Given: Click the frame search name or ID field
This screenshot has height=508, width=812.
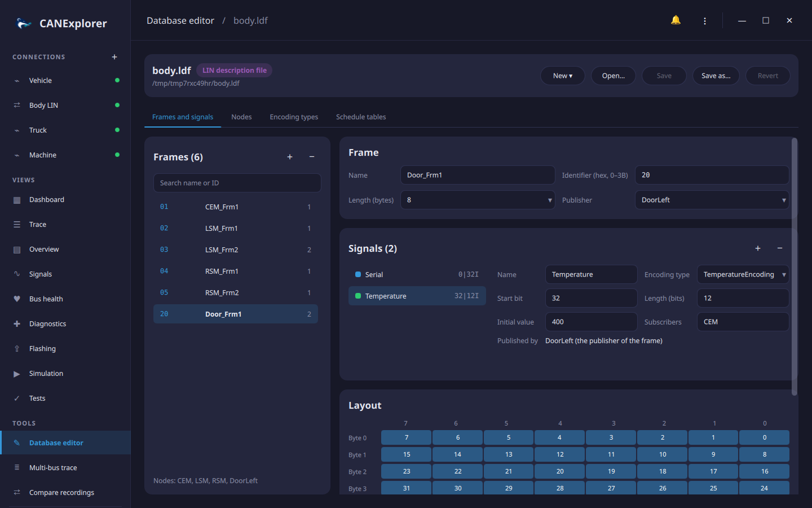Looking at the screenshot, I should (237, 183).
